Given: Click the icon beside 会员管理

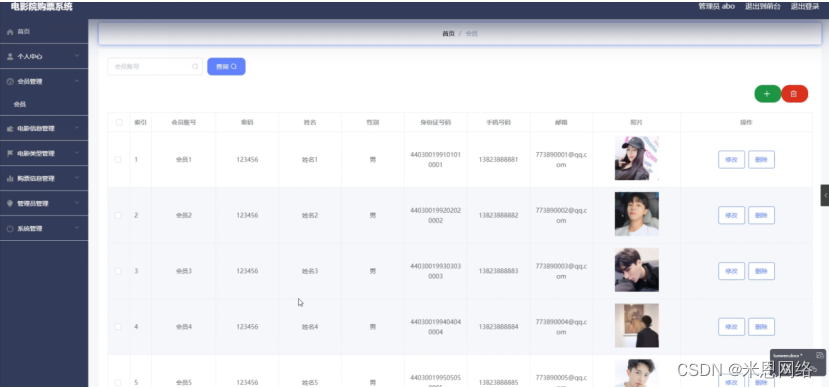Looking at the screenshot, I should pyautogui.click(x=10, y=81).
